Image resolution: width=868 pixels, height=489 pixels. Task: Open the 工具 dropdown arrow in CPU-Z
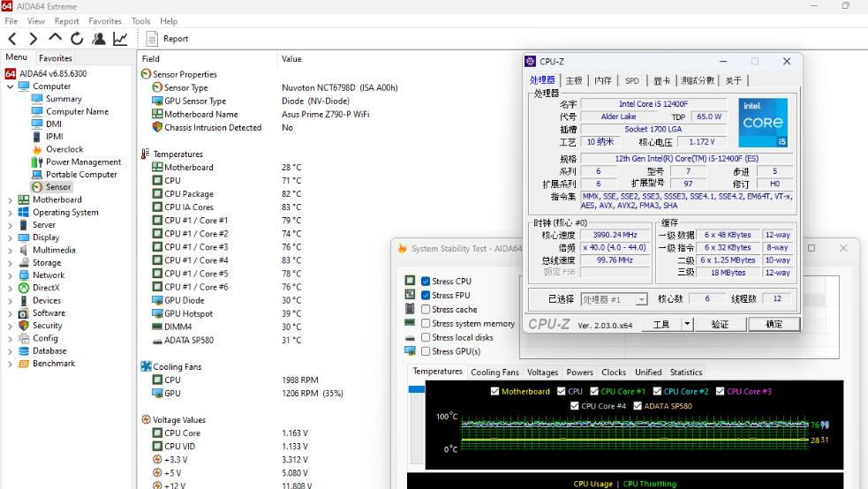[x=687, y=325]
